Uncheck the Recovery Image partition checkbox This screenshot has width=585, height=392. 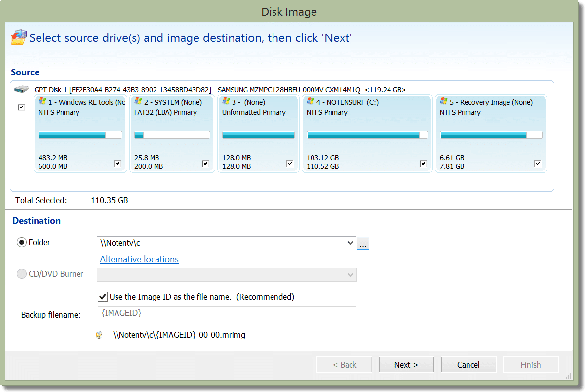point(538,164)
